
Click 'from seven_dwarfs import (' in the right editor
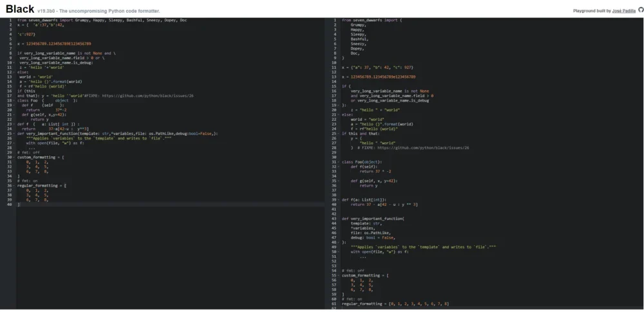pyautogui.click(x=372, y=20)
